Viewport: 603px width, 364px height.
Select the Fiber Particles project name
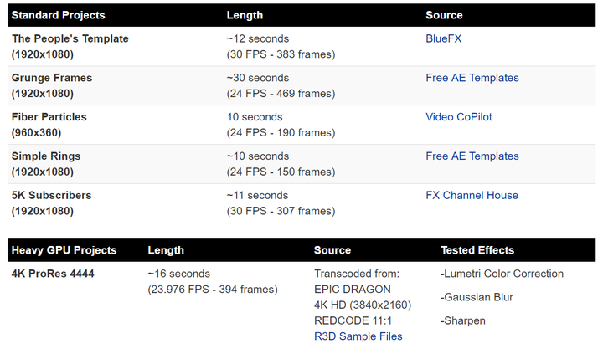click(49, 117)
